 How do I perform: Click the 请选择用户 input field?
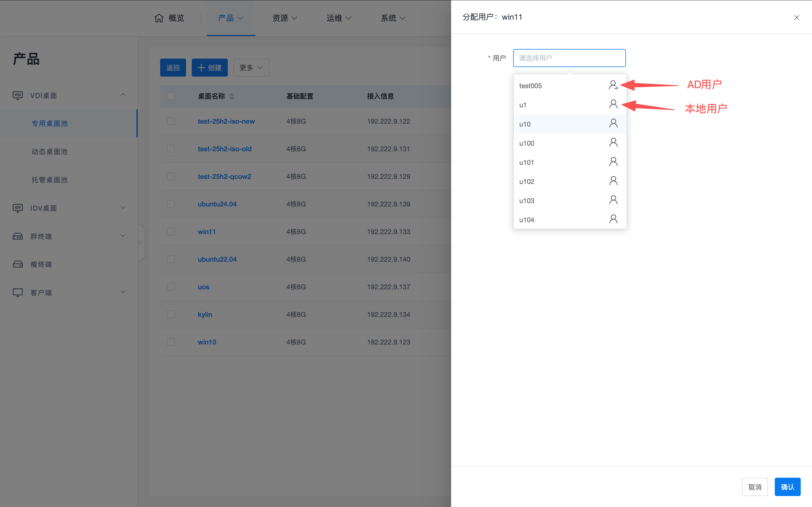click(569, 58)
